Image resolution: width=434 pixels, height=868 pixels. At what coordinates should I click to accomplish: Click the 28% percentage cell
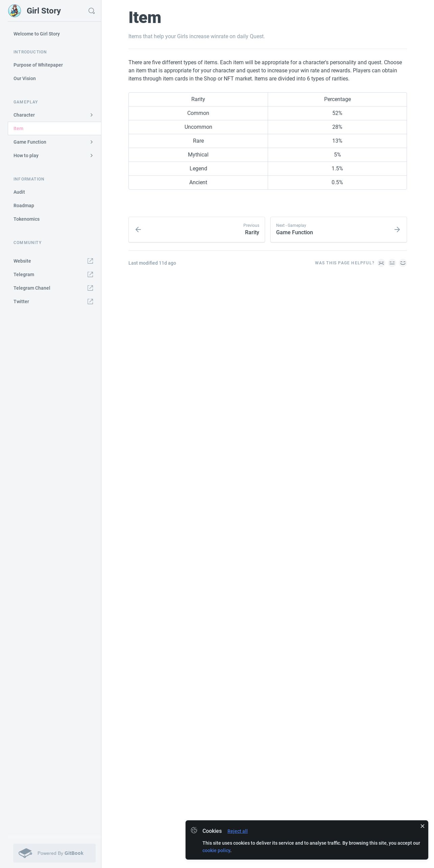[x=337, y=127]
